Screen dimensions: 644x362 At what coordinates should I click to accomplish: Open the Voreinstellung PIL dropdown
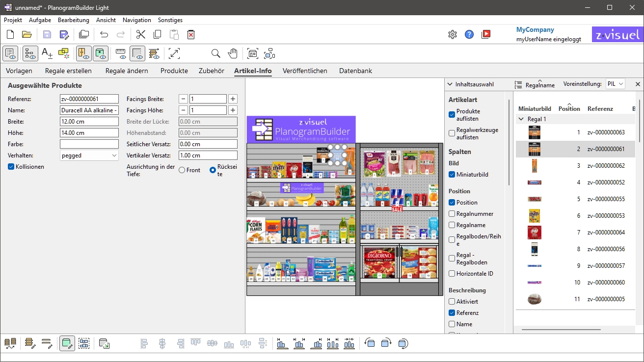click(616, 84)
